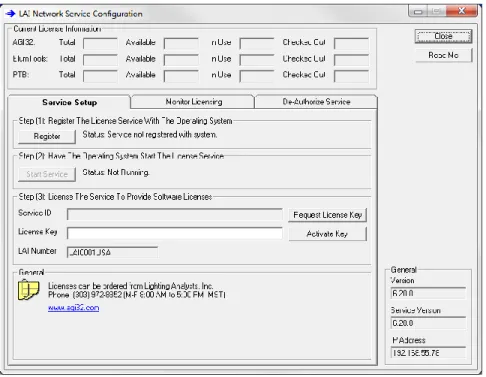Viewport: 486px width, 377px height.
Task: Click the window title 'LAI Network Service Configuration'
Action: [80, 14]
